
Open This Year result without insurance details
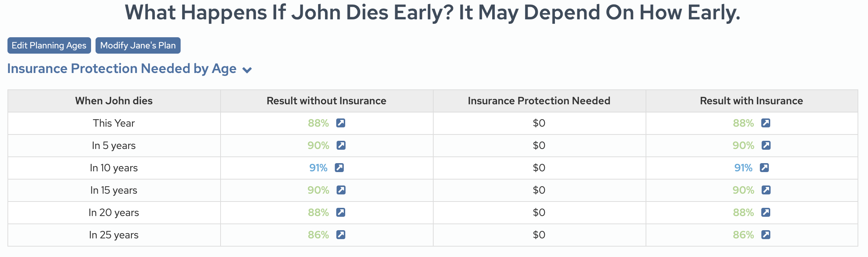pyautogui.click(x=340, y=123)
